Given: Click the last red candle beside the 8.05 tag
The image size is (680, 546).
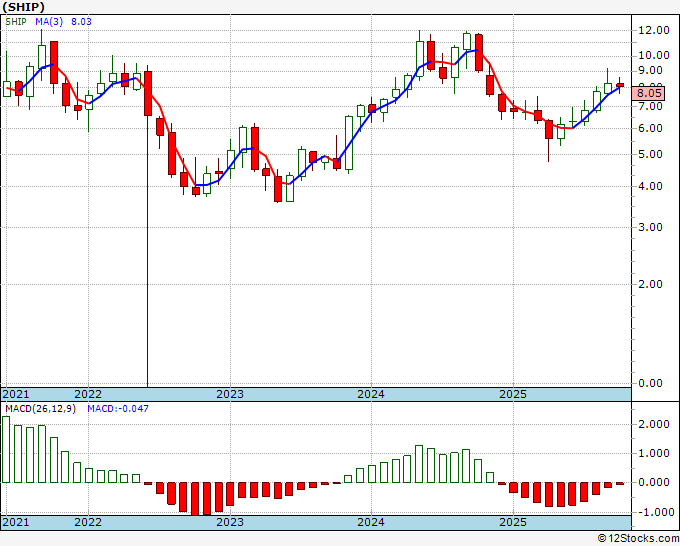Looking at the screenshot, I should coord(620,85).
